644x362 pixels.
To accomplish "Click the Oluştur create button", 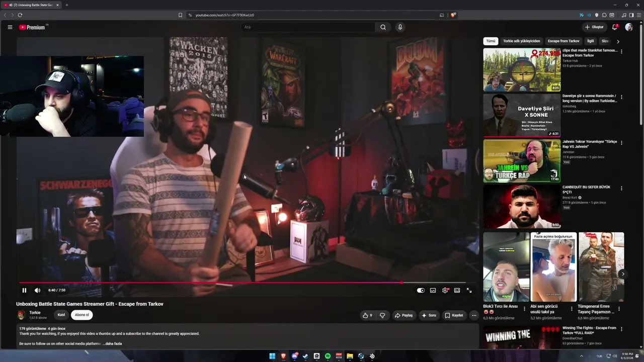I will (x=594, y=27).
